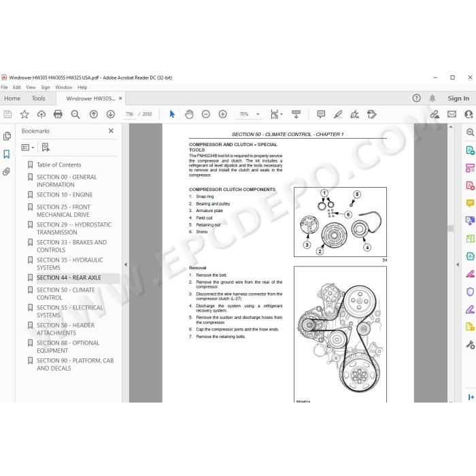Jump to SECTION 00 - GENERAL INFORMATION

(x=67, y=181)
